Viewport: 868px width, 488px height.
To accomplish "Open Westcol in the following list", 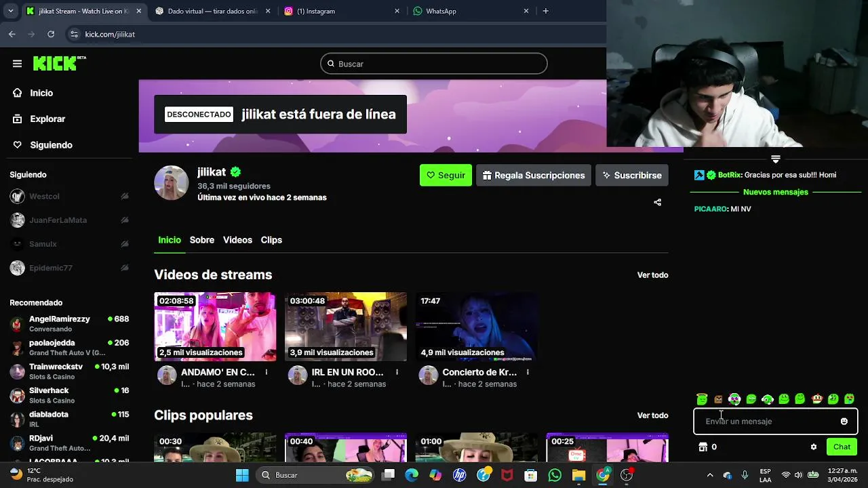I will (69, 197).
